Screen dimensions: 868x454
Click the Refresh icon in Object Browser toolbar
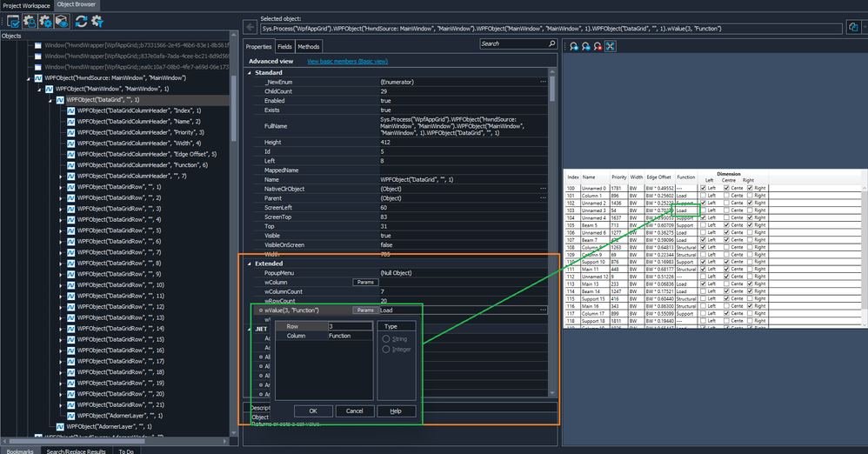tap(81, 21)
